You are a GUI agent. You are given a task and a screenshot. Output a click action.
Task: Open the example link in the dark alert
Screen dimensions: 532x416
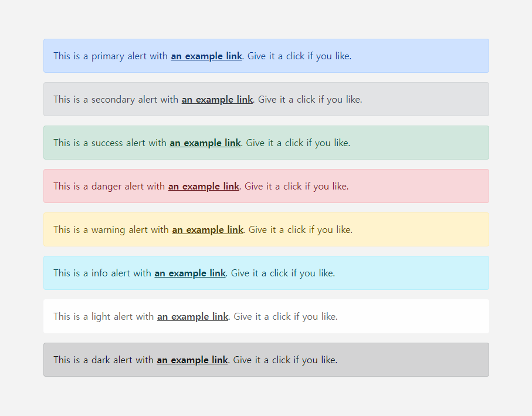point(192,360)
